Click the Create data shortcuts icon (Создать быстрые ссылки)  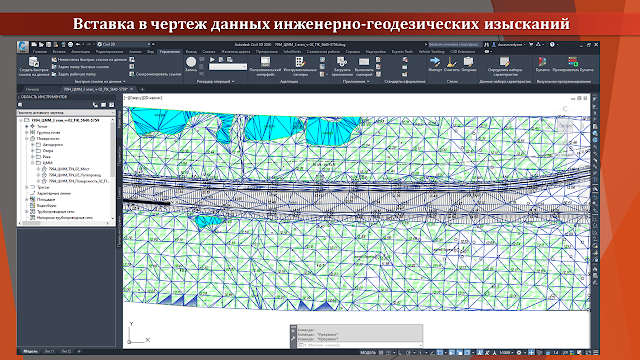pos(33,62)
